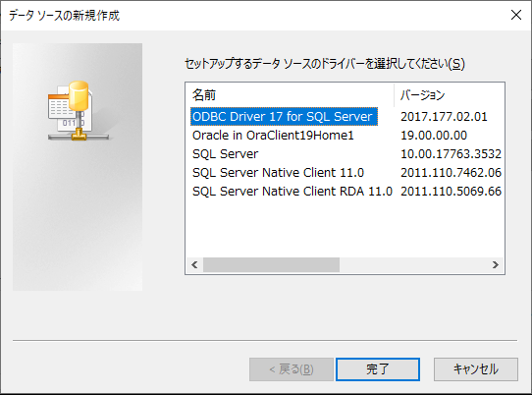Screen dimensions: 532x395
Task: Pick the plain SQL Server driver row
Action: point(225,154)
